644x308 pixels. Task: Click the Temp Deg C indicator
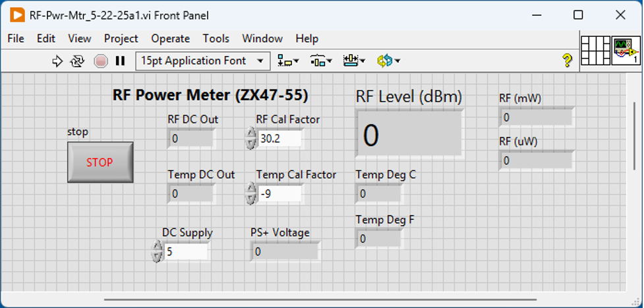(x=379, y=193)
